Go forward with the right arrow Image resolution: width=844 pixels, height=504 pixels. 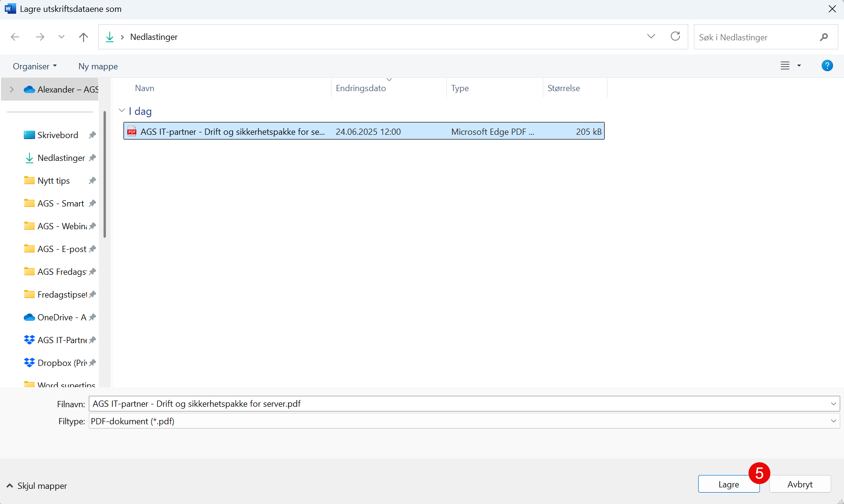(x=40, y=37)
